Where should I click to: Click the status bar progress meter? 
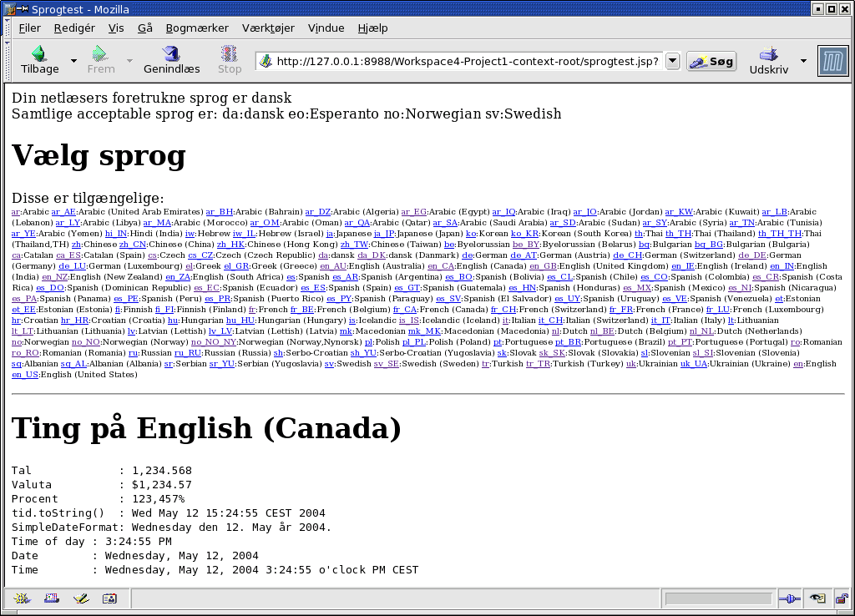pyautogui.click(x=718, y=598)
